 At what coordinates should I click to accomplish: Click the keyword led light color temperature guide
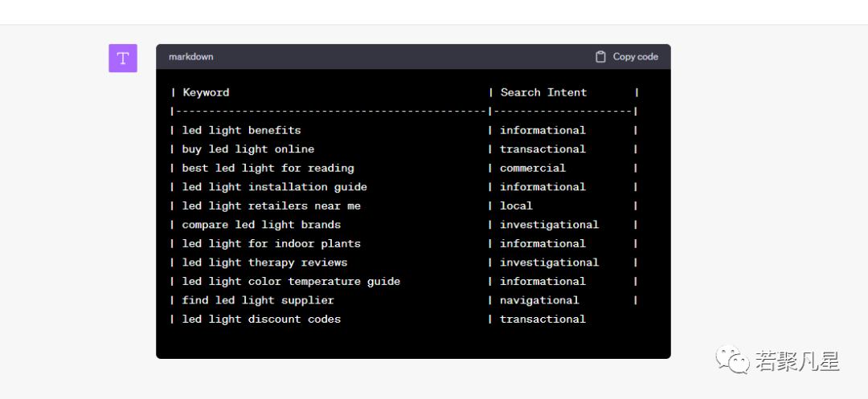tap(291, 281)
